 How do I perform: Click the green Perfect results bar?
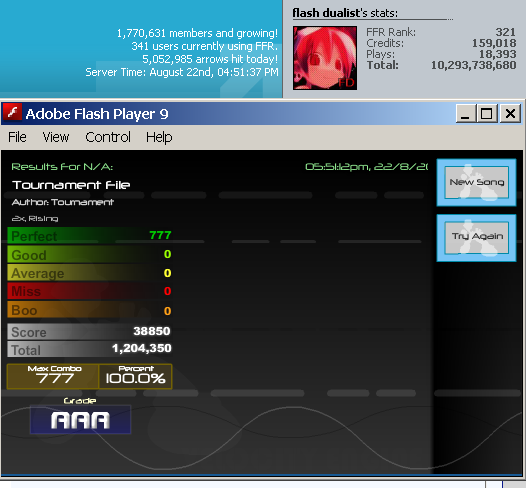90,235
